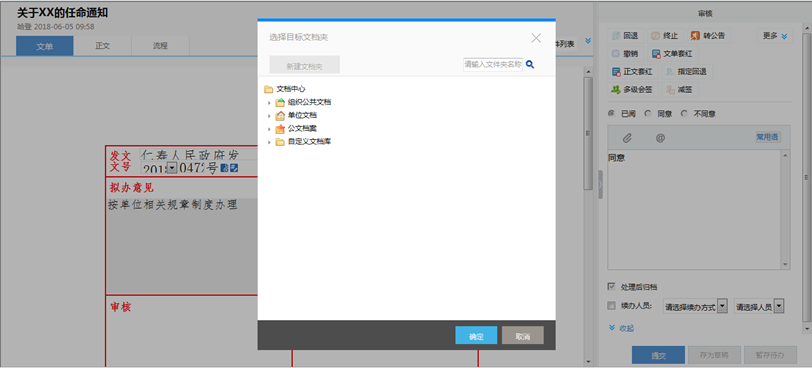Click the paperclip attachment icon
Image resolution: width=812 pixels, height=368 pixels.
(x=627, y=138)
